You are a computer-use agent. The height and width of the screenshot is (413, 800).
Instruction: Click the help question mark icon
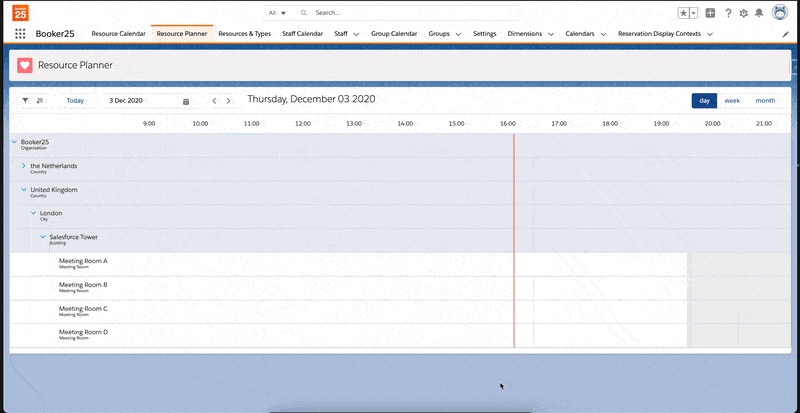pyautogui.click(x=727, y=13)
